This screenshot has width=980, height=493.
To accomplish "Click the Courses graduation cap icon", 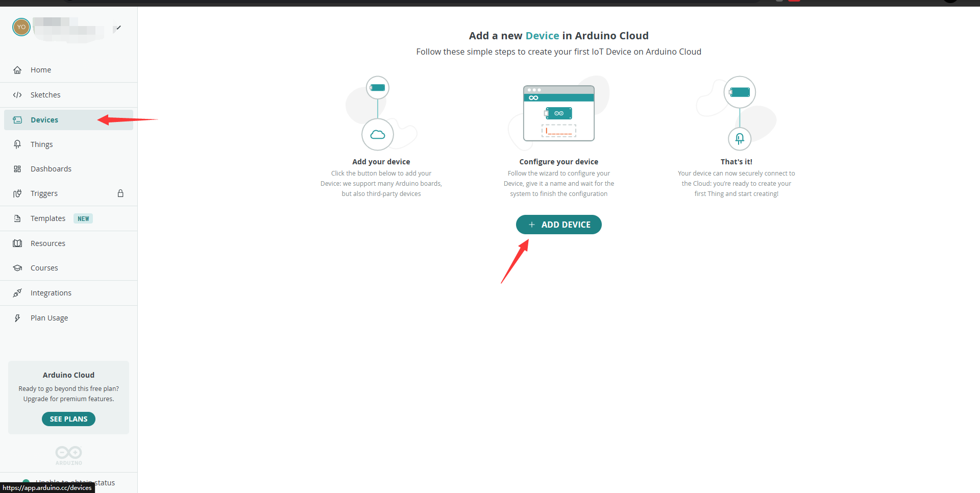I will coord(17,268).
